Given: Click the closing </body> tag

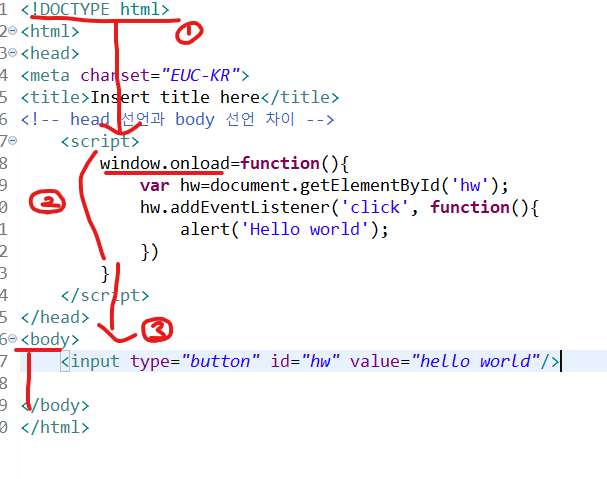Looking at the screenshot, I should tap(55, 406).
